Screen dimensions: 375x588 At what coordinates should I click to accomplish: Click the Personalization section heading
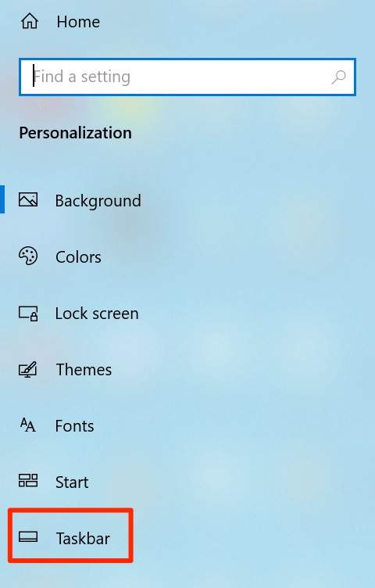tap(75, 133)
